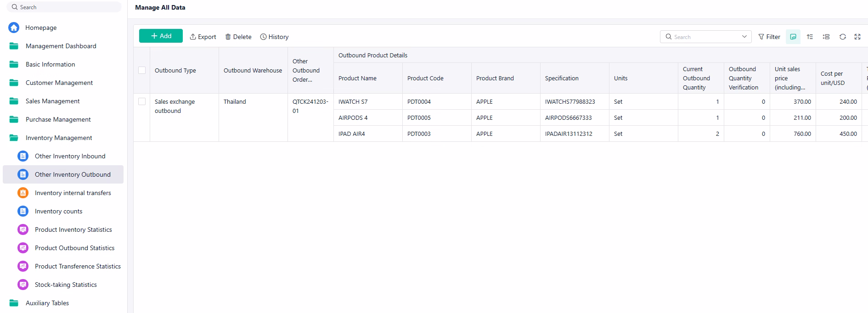Expand the Auxiliary Tables folder

[x=14, y=303]
